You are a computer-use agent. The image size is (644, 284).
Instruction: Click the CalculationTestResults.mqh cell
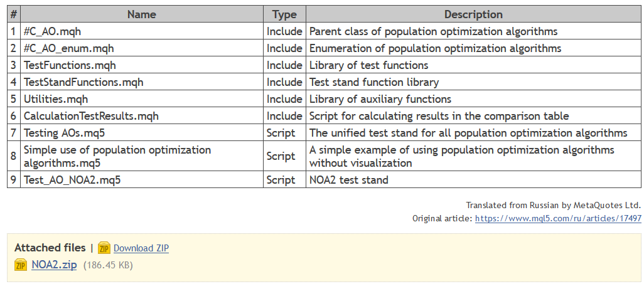click(x=91, y=116)
